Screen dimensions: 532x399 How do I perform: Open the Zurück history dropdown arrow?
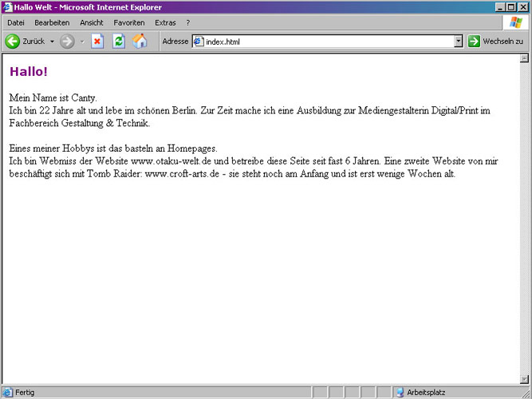click(x=52, y=41)
